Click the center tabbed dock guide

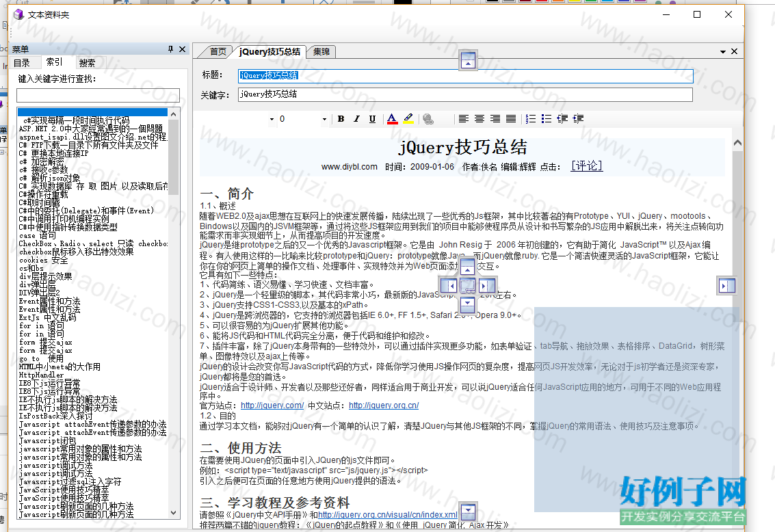(x=468, y=286)
